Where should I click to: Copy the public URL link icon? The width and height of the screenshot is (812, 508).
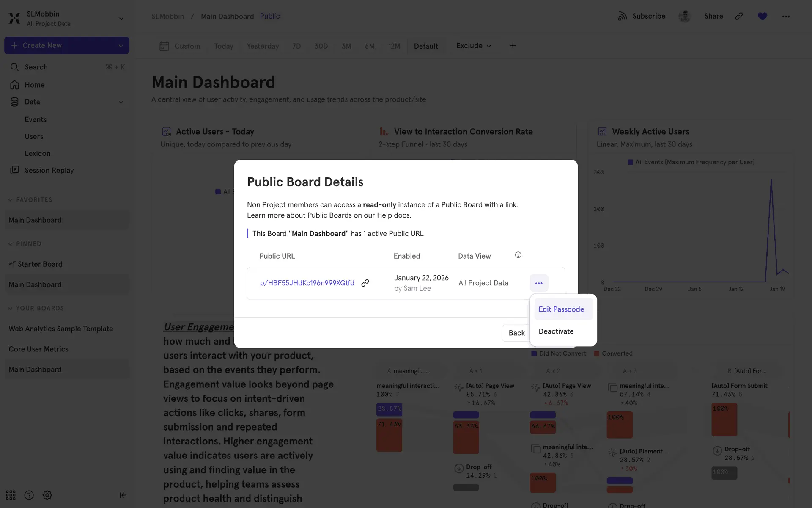tap(365, 283)
